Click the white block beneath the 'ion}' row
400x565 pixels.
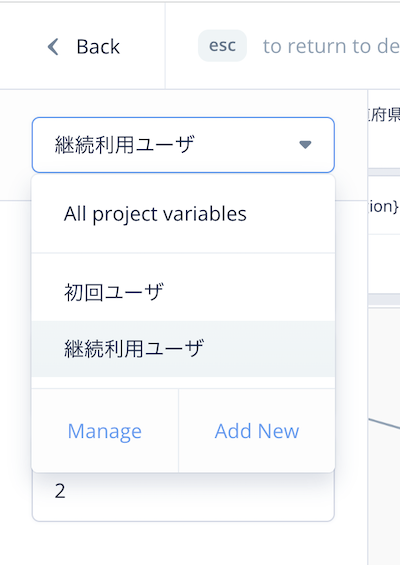click(384, 264)
